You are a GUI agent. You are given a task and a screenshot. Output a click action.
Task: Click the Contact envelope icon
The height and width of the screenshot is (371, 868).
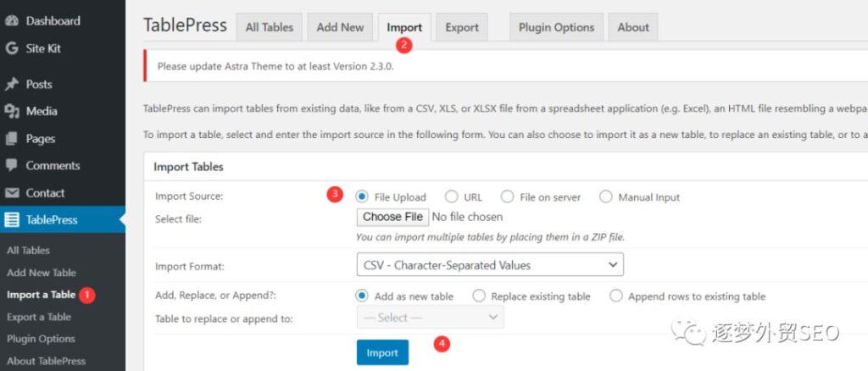tap(12, 193)
